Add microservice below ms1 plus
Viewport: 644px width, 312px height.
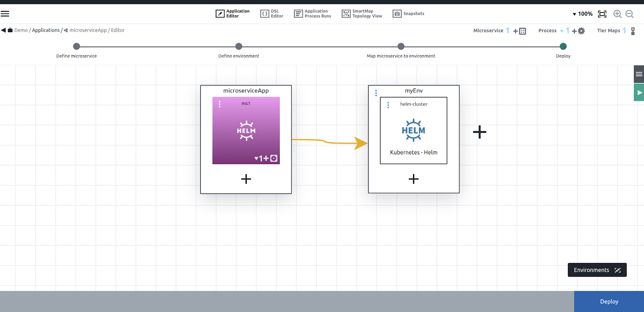[246, 179]
